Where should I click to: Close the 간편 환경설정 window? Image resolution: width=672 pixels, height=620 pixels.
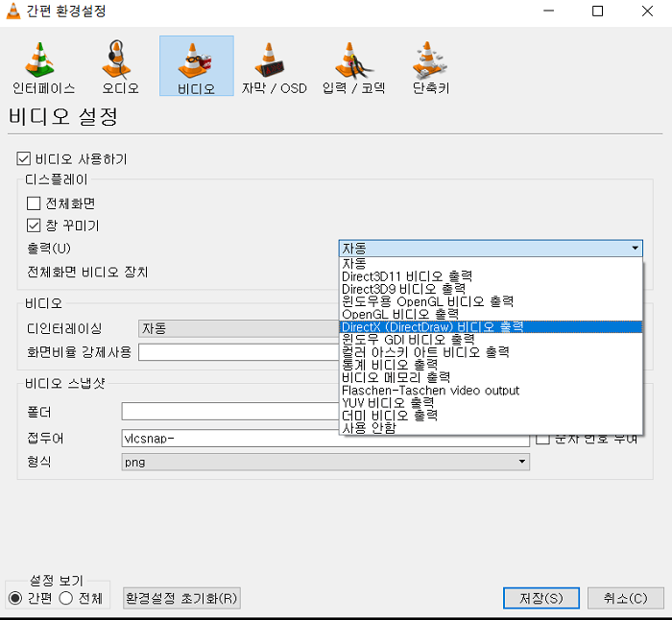point(647,11)
